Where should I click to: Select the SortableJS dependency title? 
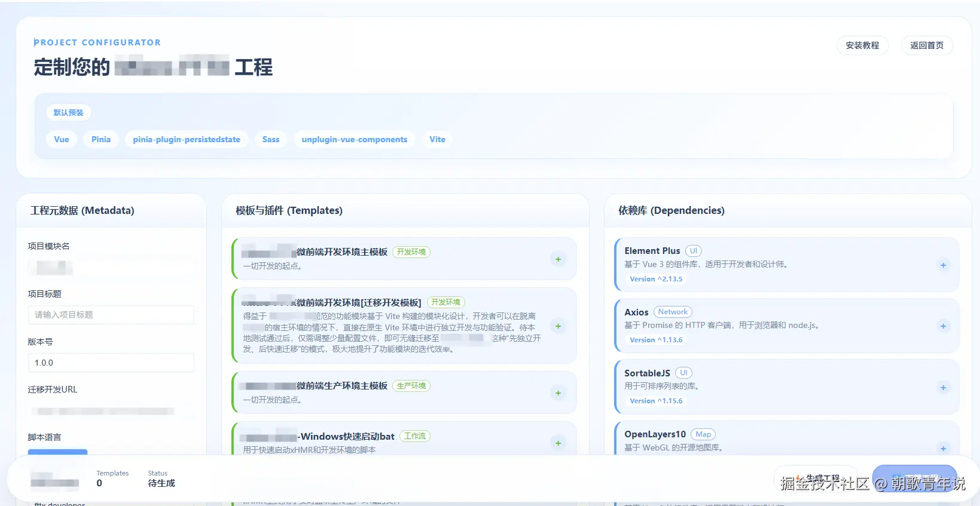coord(647,373)
